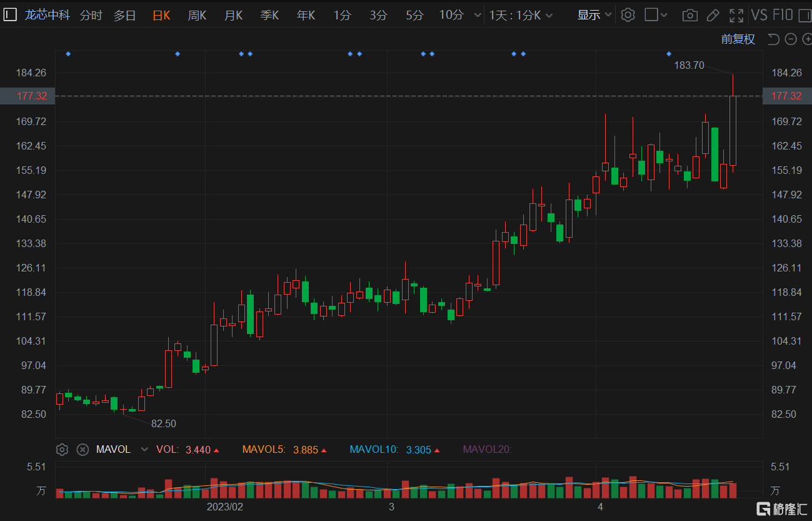
Task: Remove the MAVOL indicator with X icon
Action: (83, 449)
